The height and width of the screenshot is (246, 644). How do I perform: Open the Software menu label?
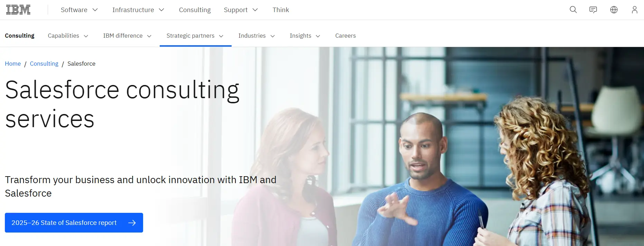coord(74,10)
